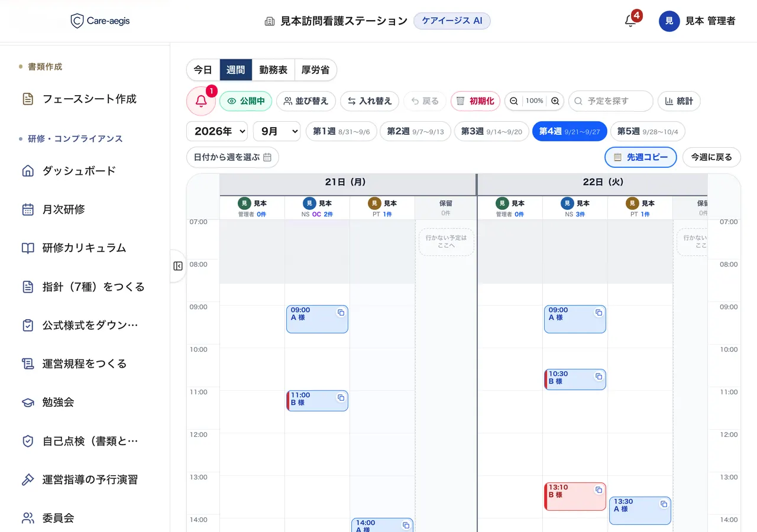This screenshot has height=532, width=757.
Task: Click the 勉強会 graduation cap icon
Action: coord(28,403)
